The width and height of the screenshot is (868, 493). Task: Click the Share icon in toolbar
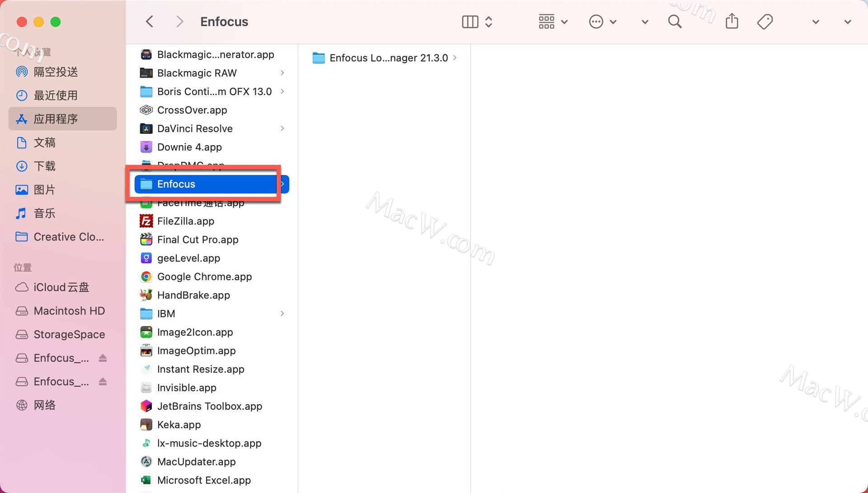point(731,21)
